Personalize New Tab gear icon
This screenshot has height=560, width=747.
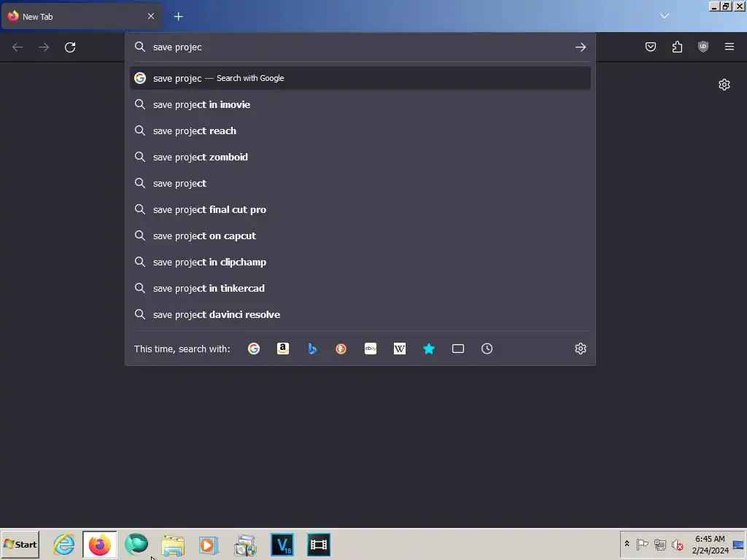(724, 85)
